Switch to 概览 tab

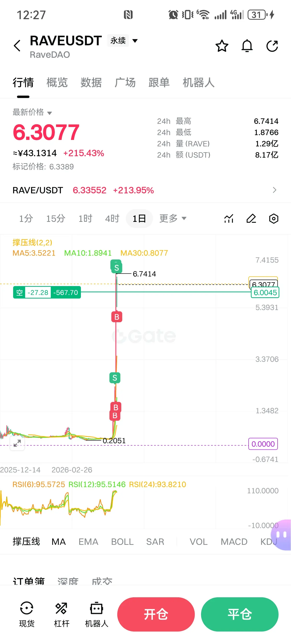click(x=57, y=82)
